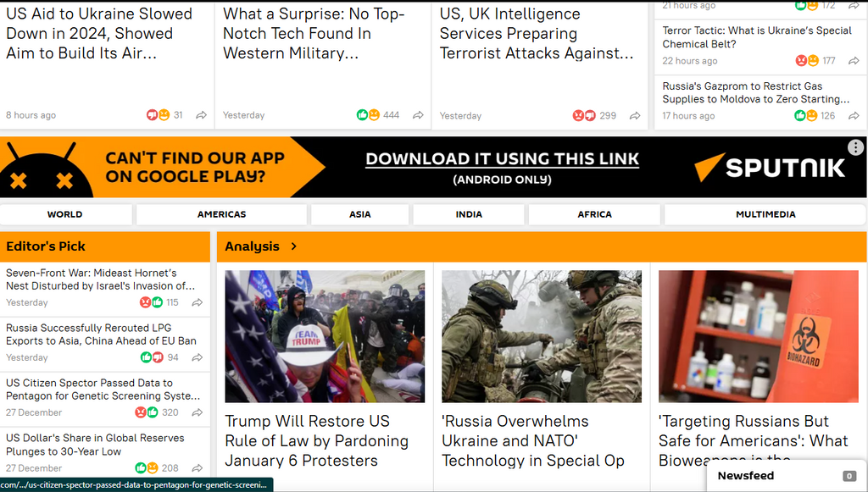The image size is (868, 492).
Task: Share the Ukraine's Special Chemical Belt article
Action: click(854, 60)
